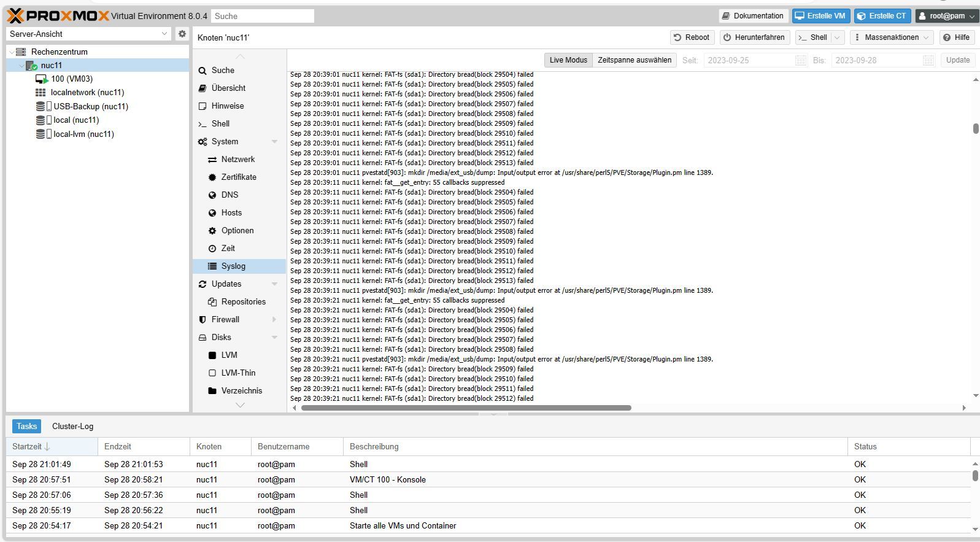Switch to Cluster-Log tab
Screen dimensions: 980x542
72,426
